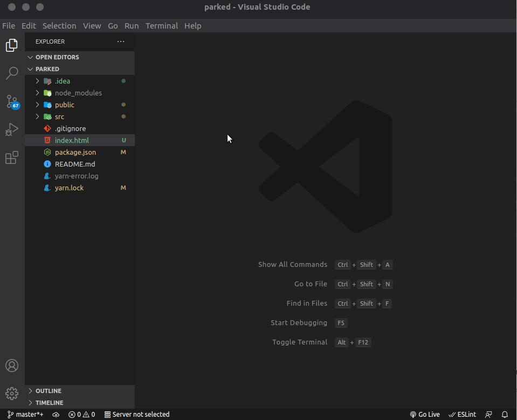Expand the public folder
The image size is (517, 420).
click(80, 105)
